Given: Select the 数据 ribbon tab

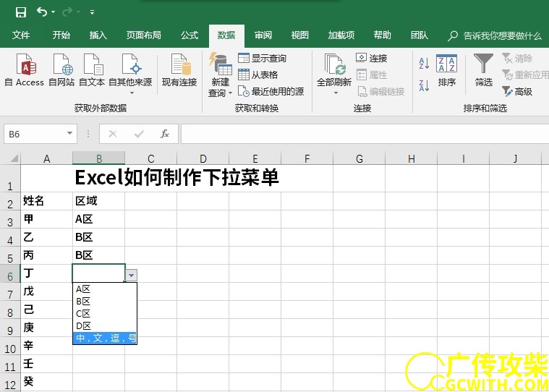Looking at the screenshot, I should 226,35.
